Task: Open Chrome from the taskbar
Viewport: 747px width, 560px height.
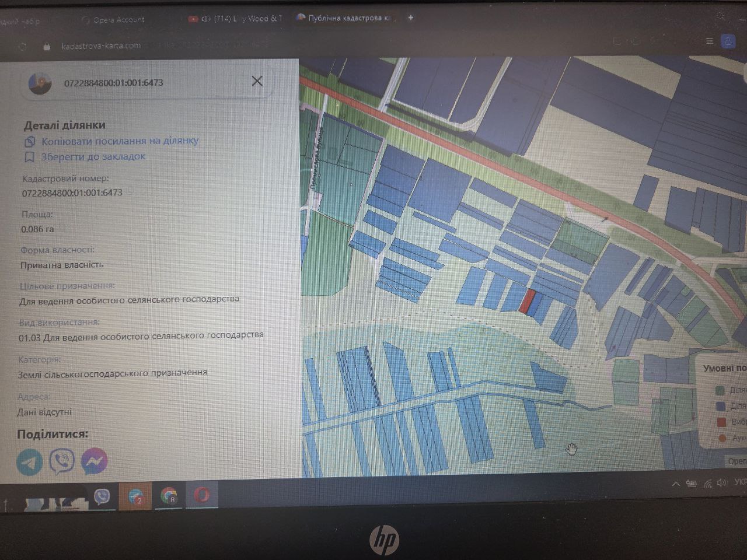Action: [x=168, y=496]
